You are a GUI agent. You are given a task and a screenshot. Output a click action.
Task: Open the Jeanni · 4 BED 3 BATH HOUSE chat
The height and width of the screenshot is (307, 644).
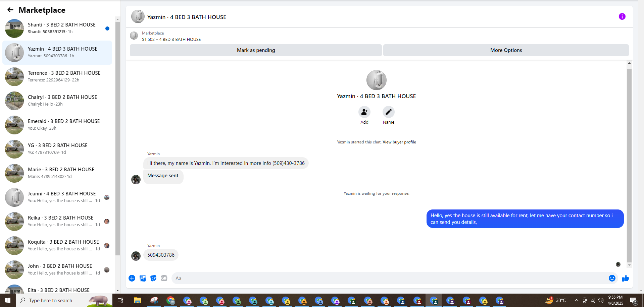coord(57,197)
